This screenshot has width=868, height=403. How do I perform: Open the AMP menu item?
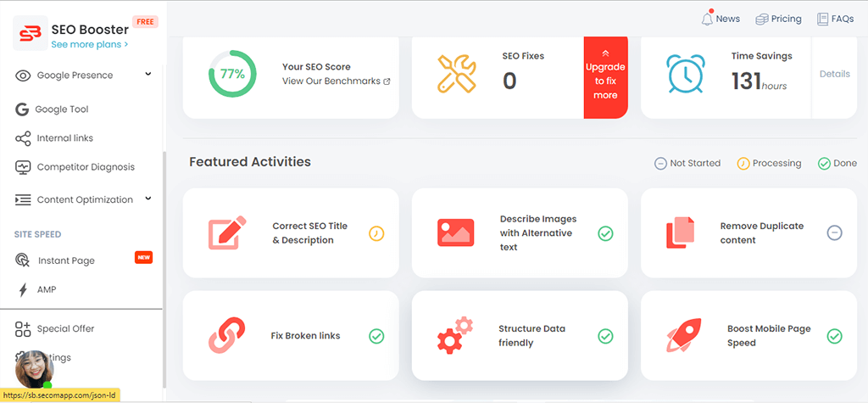pyautogui.click(x=47, y=289)
